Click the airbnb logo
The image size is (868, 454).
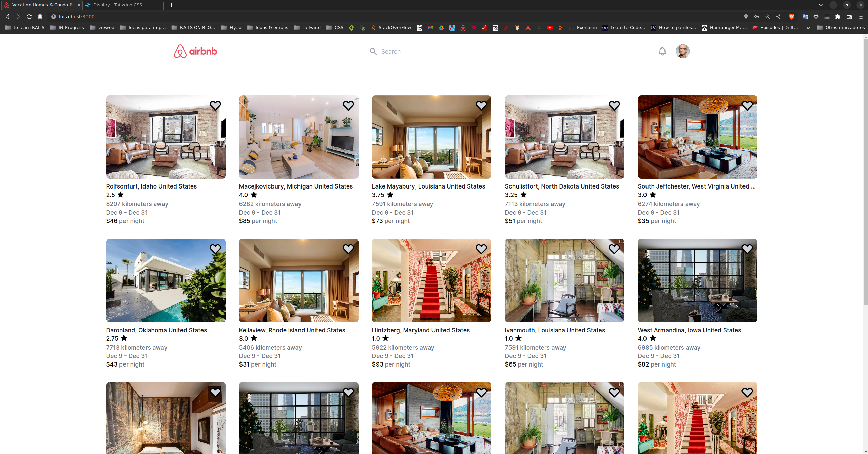tap(195, 51)
